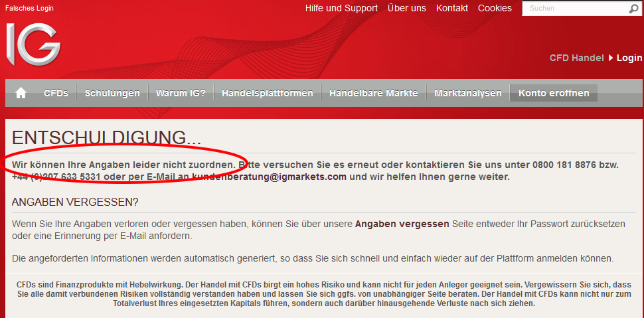Open the Kontakt page
The height and width of the screenshot is (318, 644).
[x=451, y=8]
